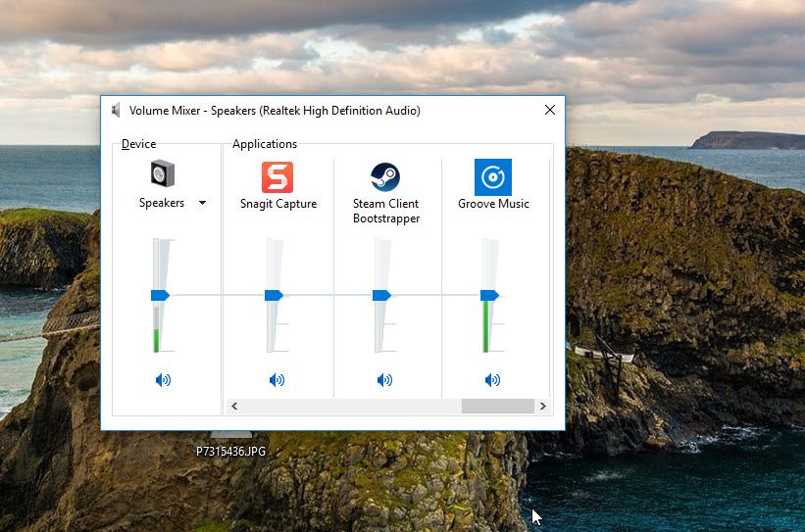Mute Steam Client Bootstrapper audio

(x=384, y=380)
